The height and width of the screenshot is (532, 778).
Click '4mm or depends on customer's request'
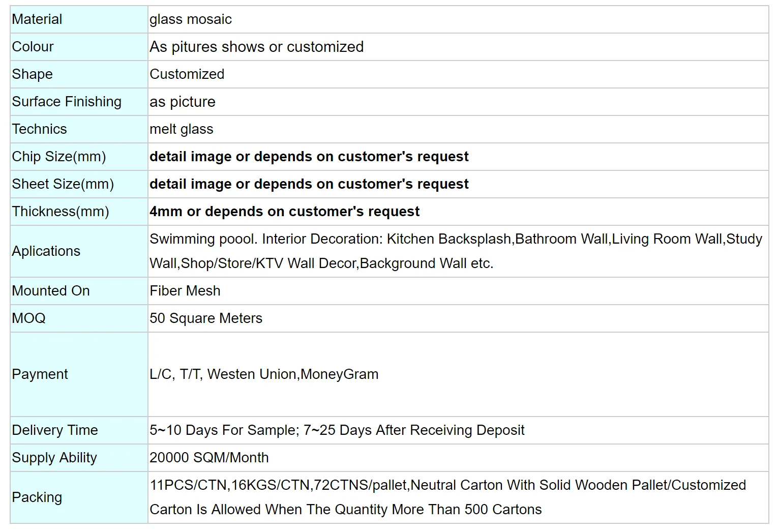pyautogui.click(x=284, y=212)
